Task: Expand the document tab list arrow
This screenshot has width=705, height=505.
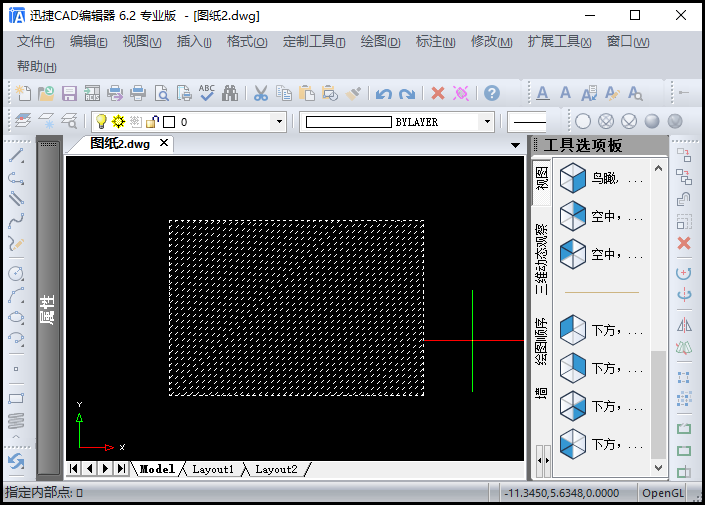Action: (515, 145)
